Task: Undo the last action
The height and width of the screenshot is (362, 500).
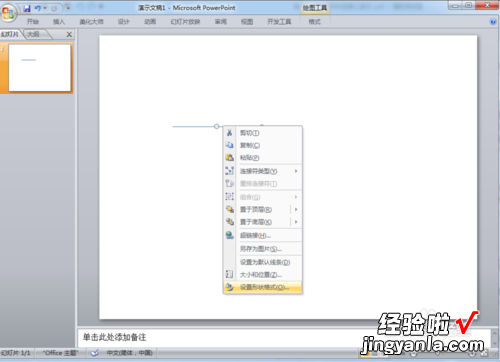Action: coord(38,8)
